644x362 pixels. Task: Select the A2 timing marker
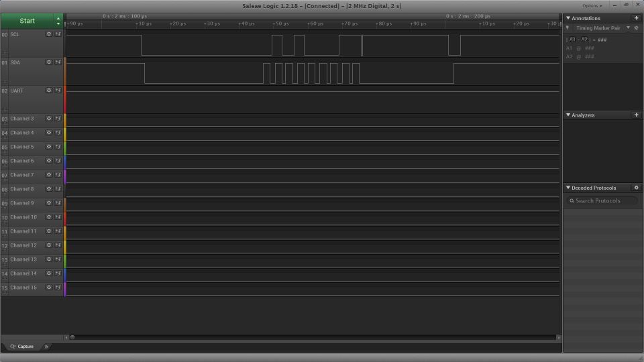[x=570, y=57]
